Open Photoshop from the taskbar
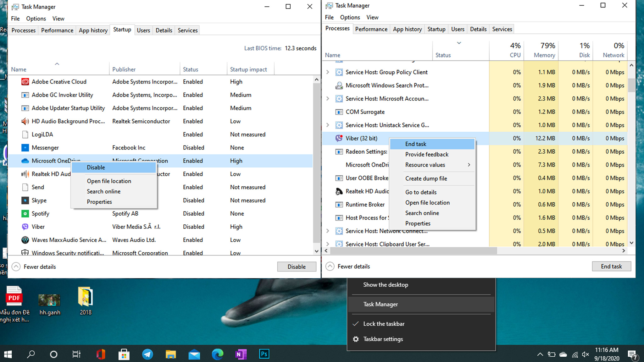Viewport: 644px width, 362px height. (x=264, y=354)
